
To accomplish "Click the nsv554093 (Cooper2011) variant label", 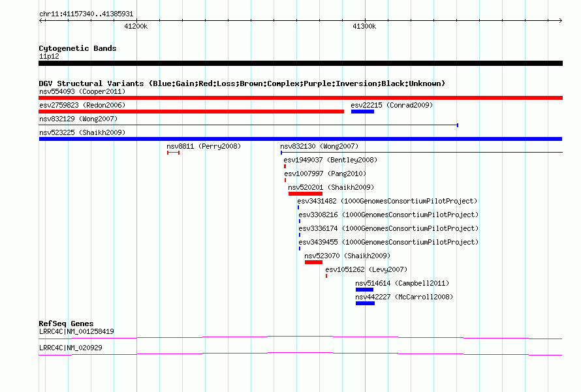I will [x=82, y=91].
